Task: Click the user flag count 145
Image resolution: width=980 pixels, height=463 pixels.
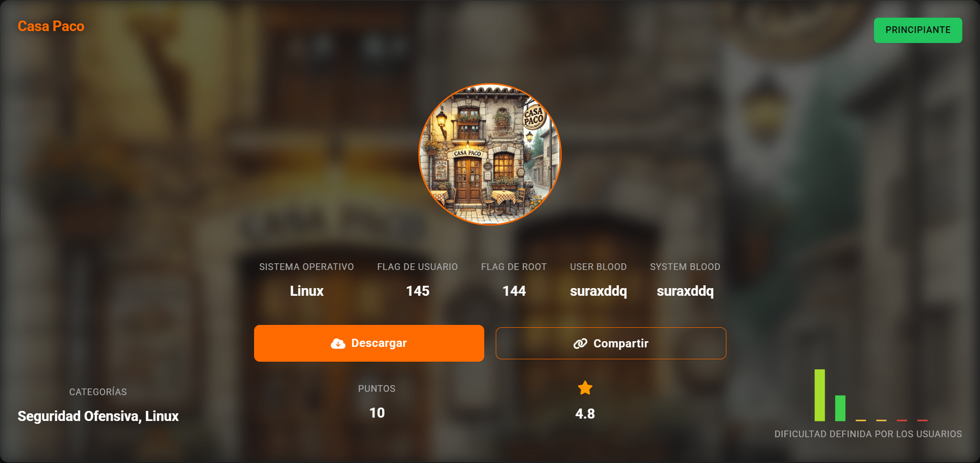Action: click(418, 291)
